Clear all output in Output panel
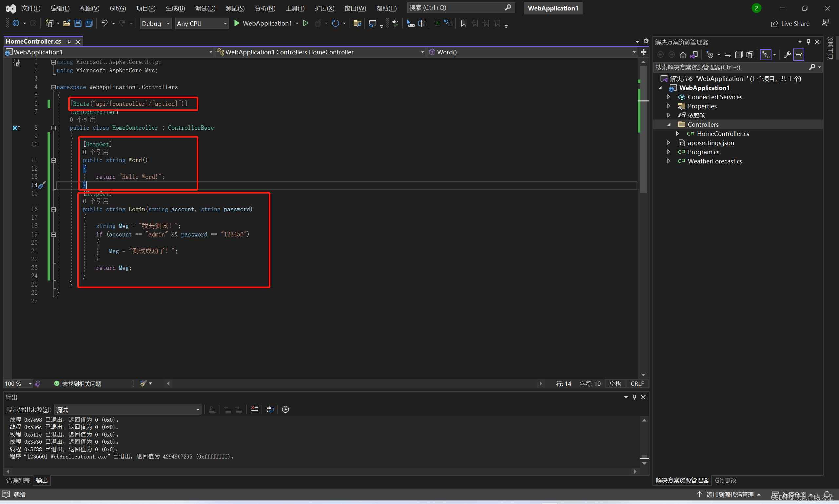This screenshot has height=504, width=839. pyautogui.click(x=255, y=409)
